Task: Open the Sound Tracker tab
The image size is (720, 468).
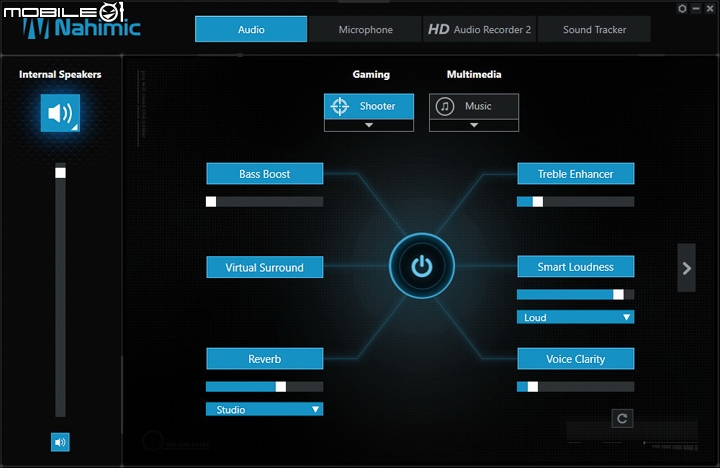Action: (594, 29)
